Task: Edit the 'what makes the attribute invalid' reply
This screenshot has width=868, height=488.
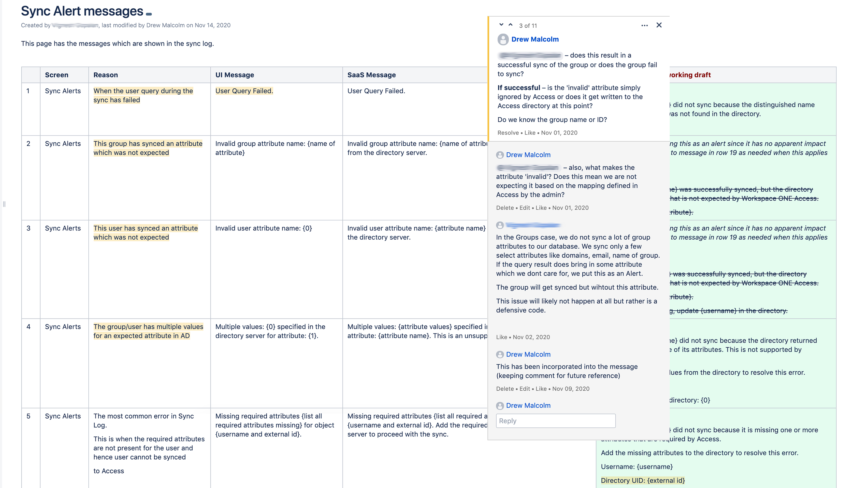Action: [x=524, y=208]
